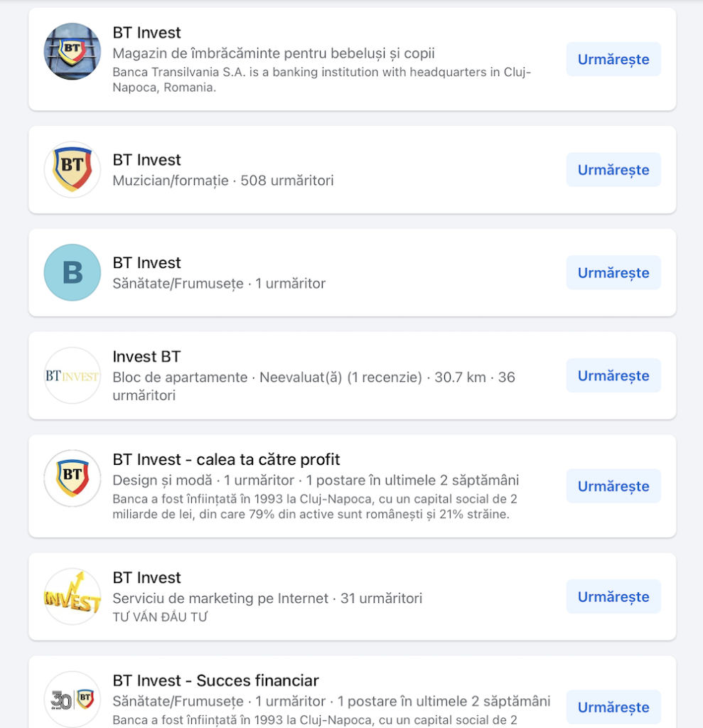This screenshot has width=703, height=728.
Task: Click Urmărește next to Invest BT
Action: (x=613, y=375)
